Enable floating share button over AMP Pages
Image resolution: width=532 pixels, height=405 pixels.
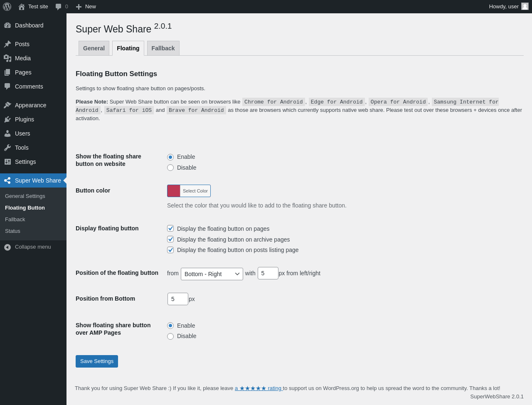pyautogui.click(x=170, y=326)
